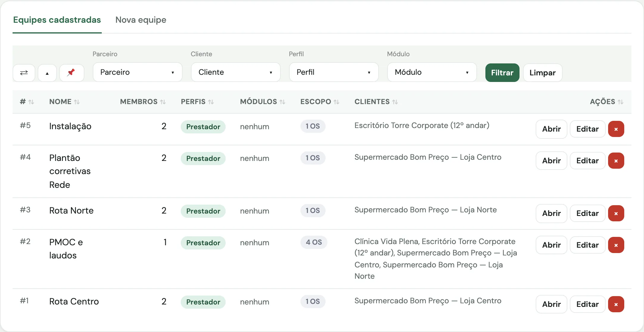Apply filters with Filtrar button
The height and width of the screenshot is (332, 644).
coord(502,73)
